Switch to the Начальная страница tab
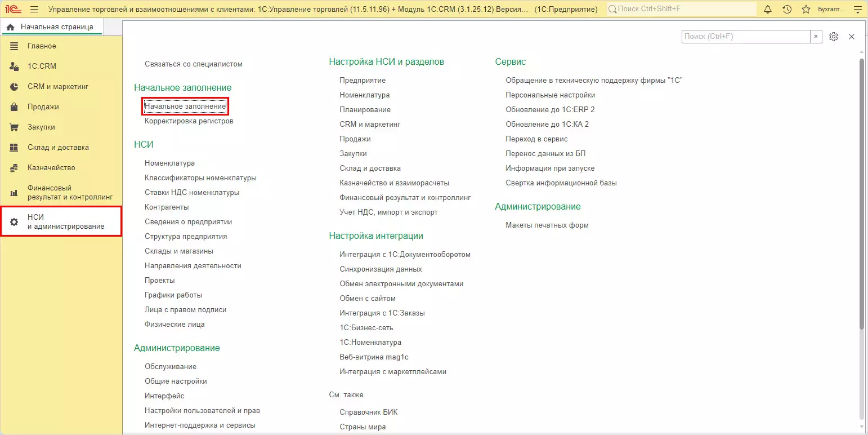The height and width of the screenshot is (435, 868). (x=51, y=27)
